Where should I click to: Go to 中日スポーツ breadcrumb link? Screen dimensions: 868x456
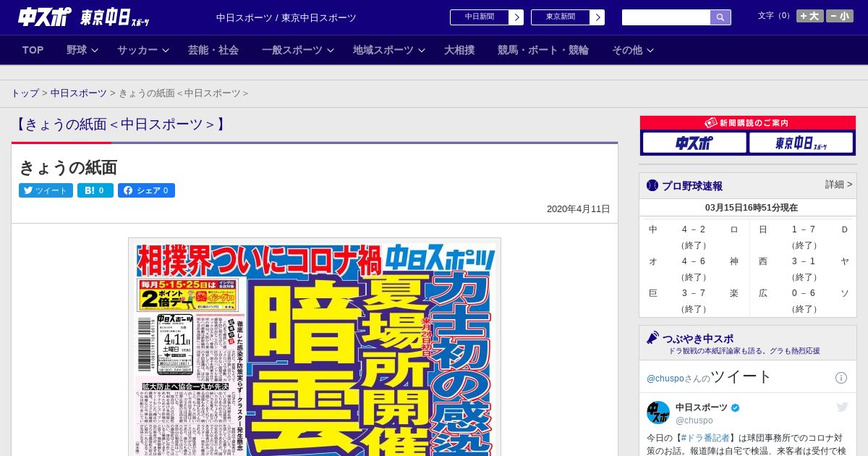[79, 93]
